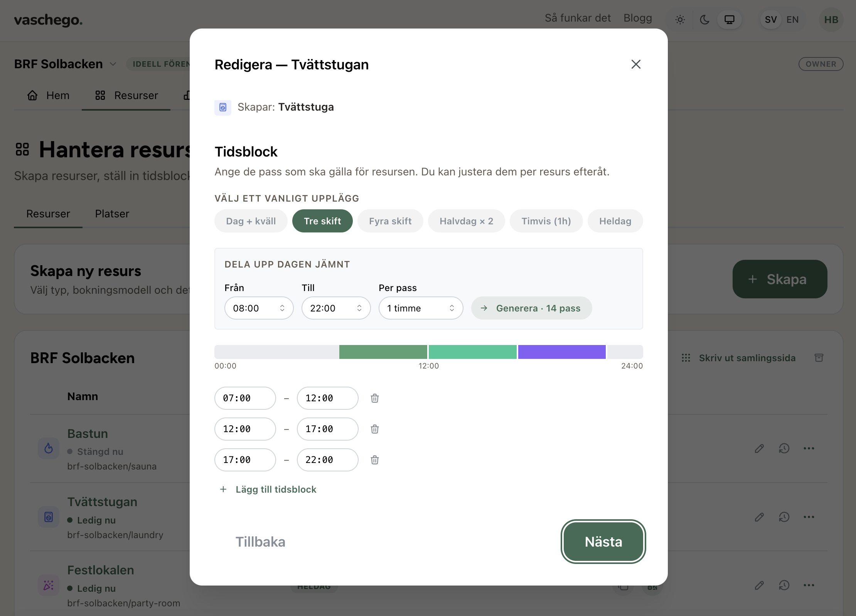Select Dag + kväll preset
This screenshot has height=616, width=856.
coord(251,221)
